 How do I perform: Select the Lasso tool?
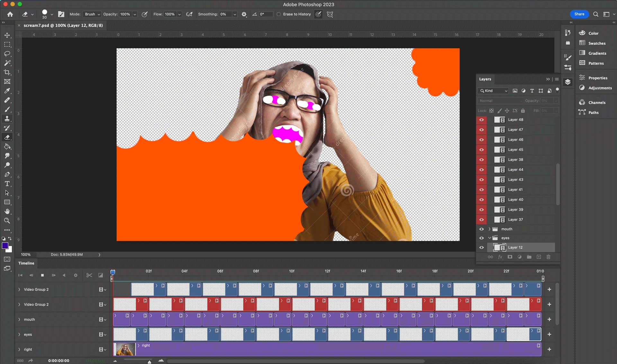tap(7, 54)
